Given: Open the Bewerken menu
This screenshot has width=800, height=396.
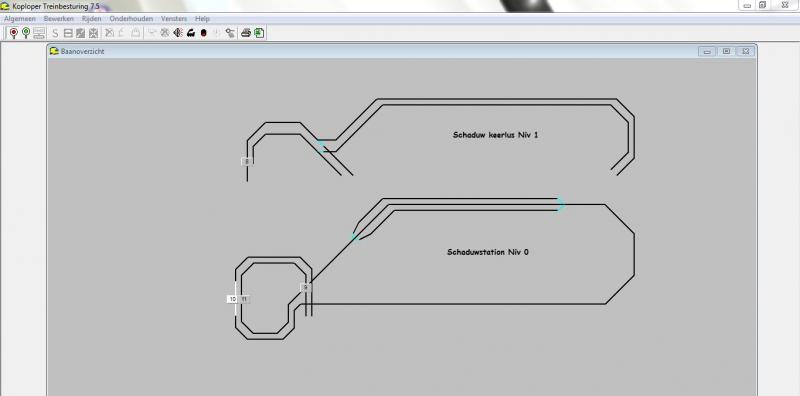Looking at the screenshot, I should point(59,19).
